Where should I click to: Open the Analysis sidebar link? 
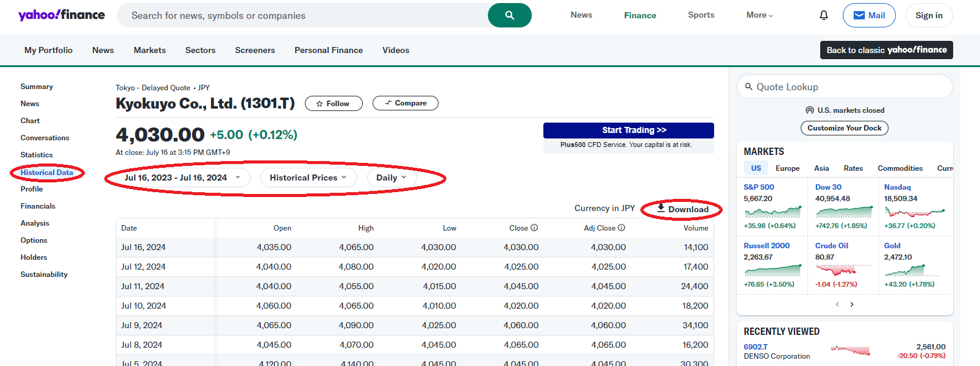[35, 223]
